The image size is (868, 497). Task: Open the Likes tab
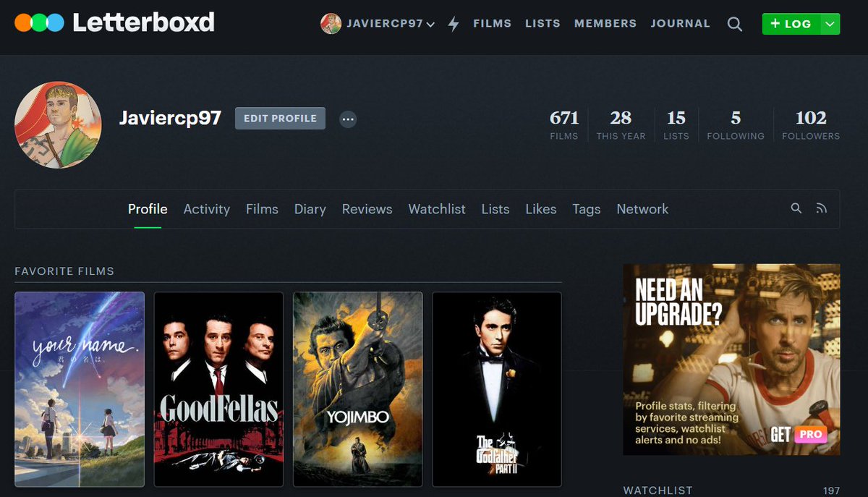coord(541,209)
